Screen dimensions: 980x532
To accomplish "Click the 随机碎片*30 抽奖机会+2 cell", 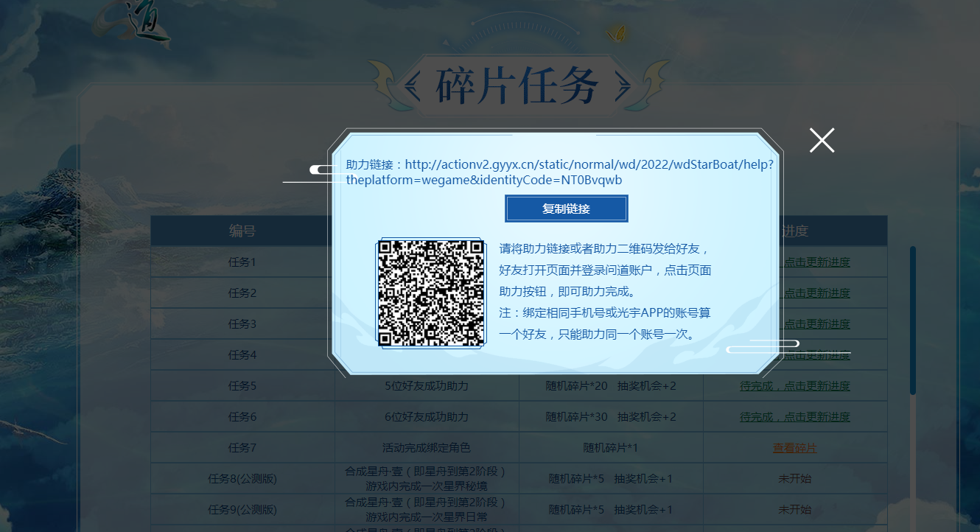I will 611,416.
